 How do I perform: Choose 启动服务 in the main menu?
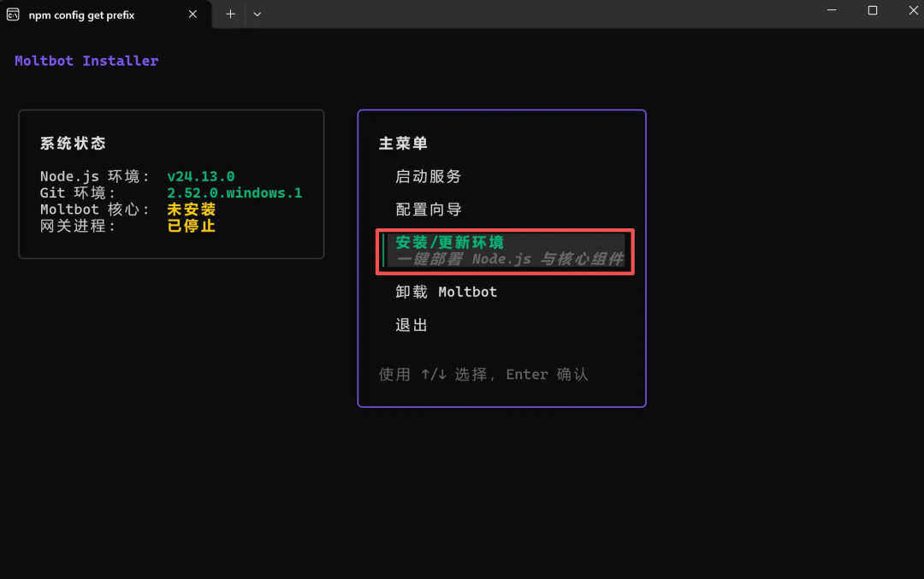pyautogui.click(x=428, y=176)
